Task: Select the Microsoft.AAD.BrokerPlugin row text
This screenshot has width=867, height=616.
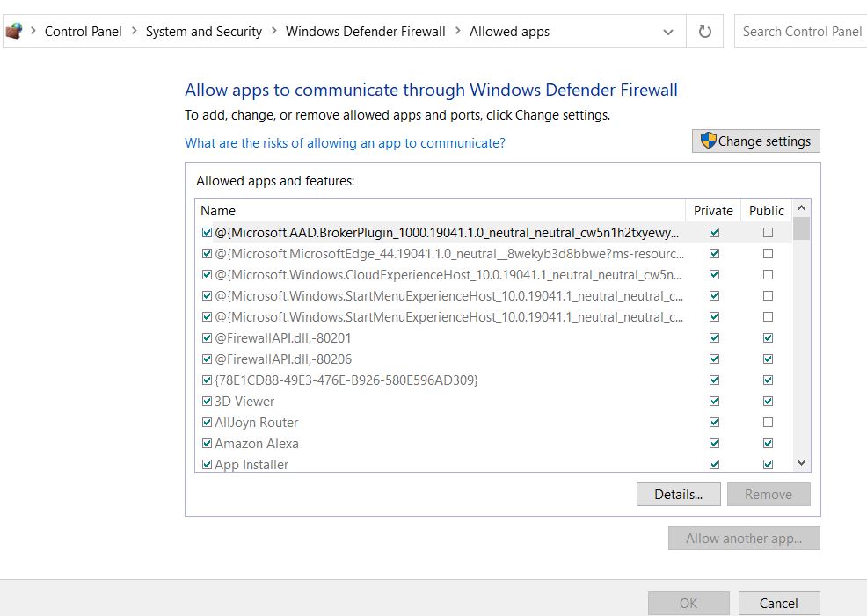Action: 447,233
